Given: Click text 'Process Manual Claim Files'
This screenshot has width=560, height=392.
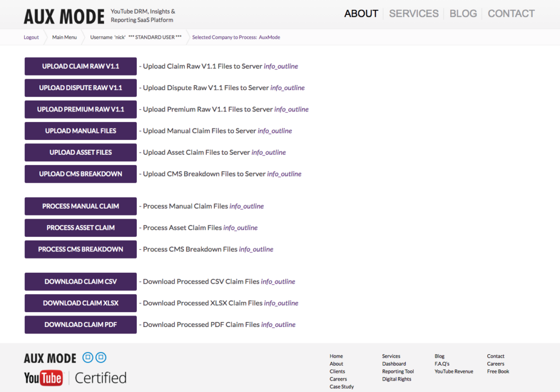Looking at the screenshot, I should click(x=185, y=206).
